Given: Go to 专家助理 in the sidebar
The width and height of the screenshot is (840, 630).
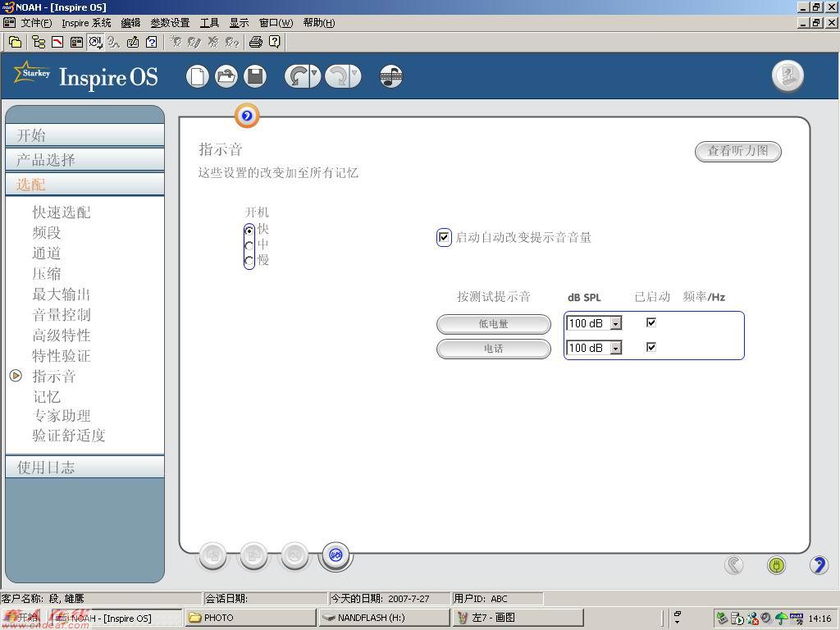Looking at the screenshot, I should point(62,416).
